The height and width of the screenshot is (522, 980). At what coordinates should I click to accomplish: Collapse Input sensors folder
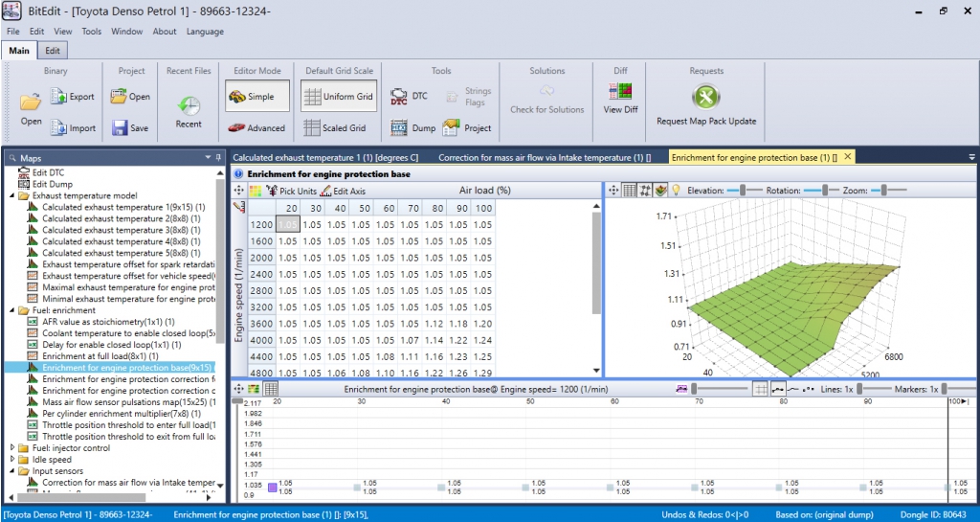pyautogui.click(x=13, y=470)
